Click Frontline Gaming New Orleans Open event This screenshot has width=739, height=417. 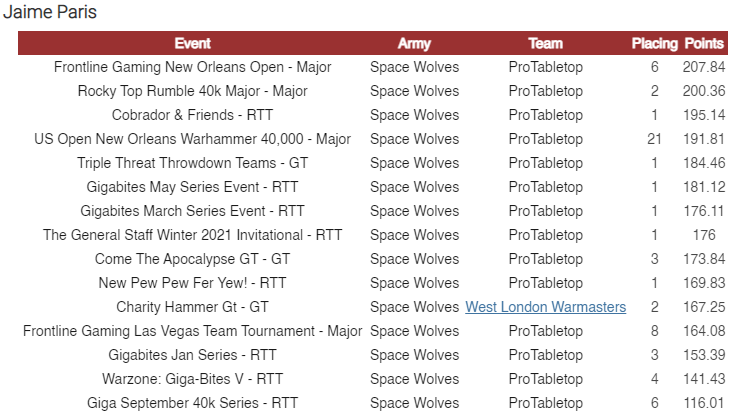(192, 67)
